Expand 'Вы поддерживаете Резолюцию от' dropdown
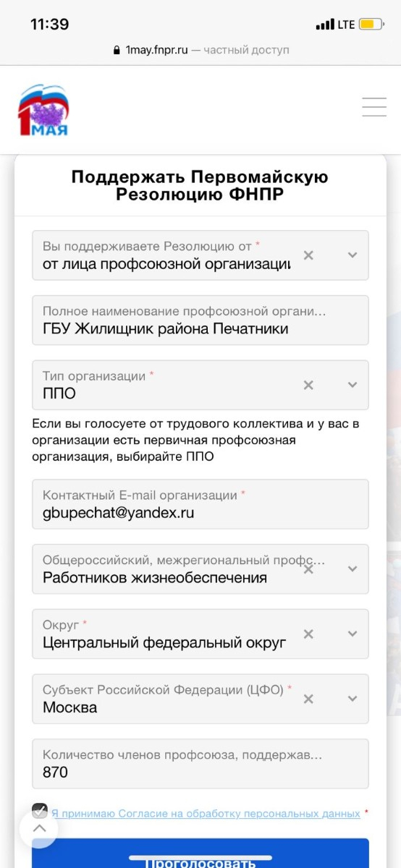401x868 pixels. coord(353,255)
